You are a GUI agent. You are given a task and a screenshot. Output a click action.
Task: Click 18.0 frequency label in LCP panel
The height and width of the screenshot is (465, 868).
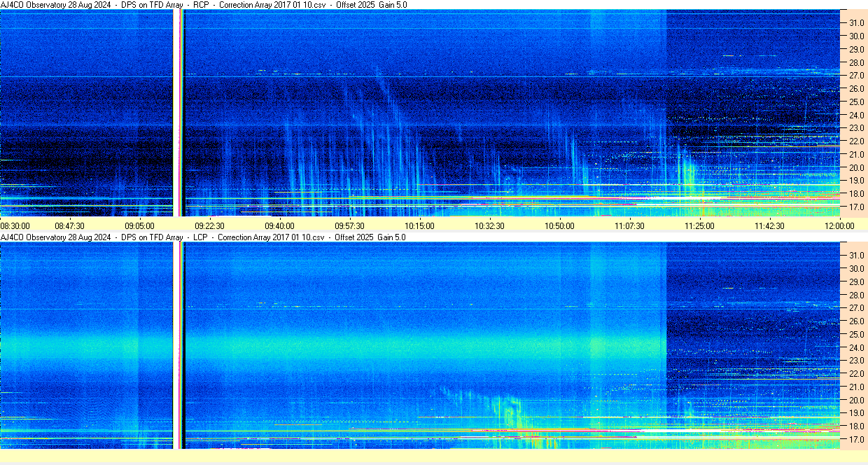point(856,426)
